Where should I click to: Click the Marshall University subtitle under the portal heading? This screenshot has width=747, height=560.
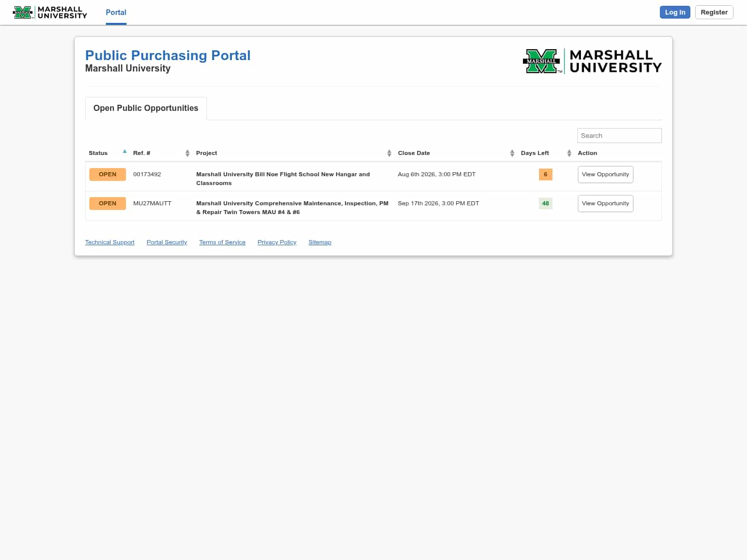pyautogui.click(x=128, y=68)
